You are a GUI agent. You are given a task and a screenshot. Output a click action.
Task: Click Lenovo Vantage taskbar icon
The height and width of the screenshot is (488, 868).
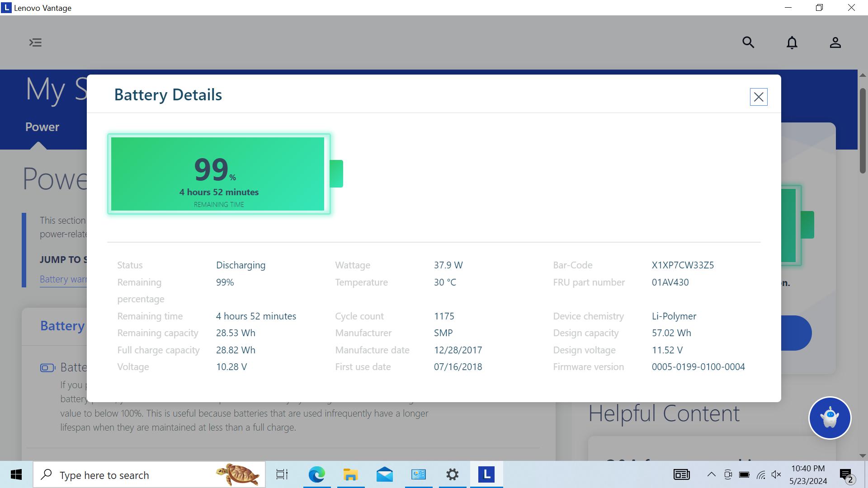pyautogui.click(x=486, y=474)
